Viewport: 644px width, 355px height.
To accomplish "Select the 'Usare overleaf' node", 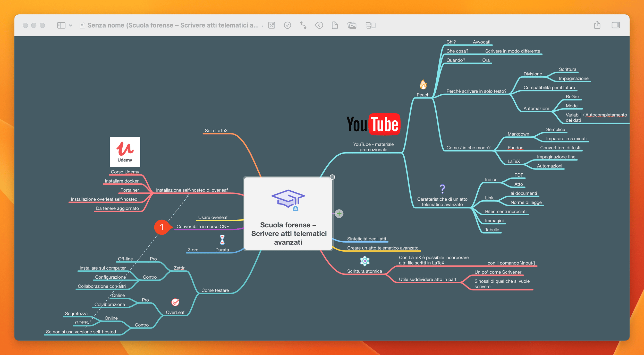I will tap(213, 217).
